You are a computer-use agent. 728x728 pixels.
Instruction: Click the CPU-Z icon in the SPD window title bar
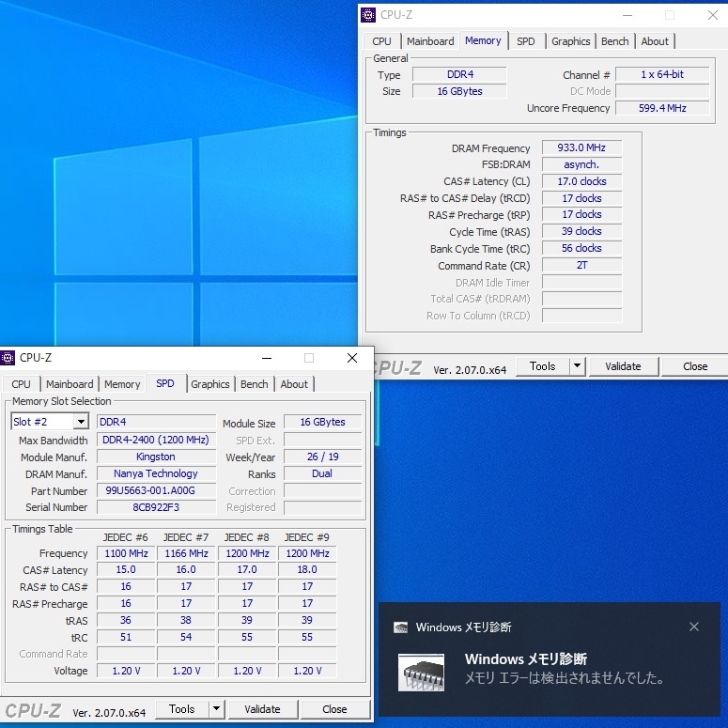click(x=8, y=358)
